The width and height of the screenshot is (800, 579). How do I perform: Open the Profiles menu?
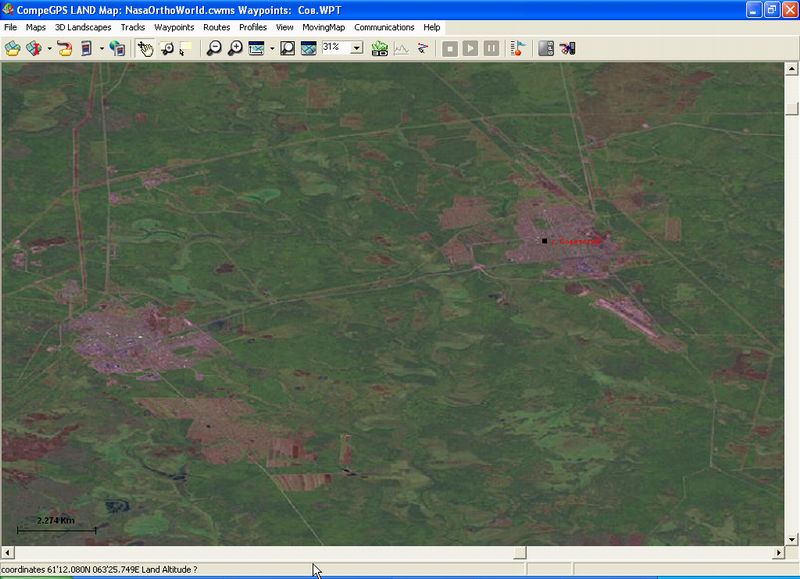tap(253, 27)
